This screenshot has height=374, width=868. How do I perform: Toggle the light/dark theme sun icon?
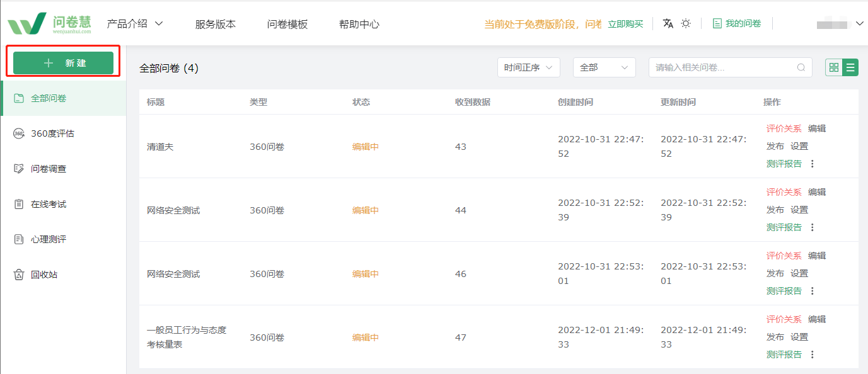[686, 23]
